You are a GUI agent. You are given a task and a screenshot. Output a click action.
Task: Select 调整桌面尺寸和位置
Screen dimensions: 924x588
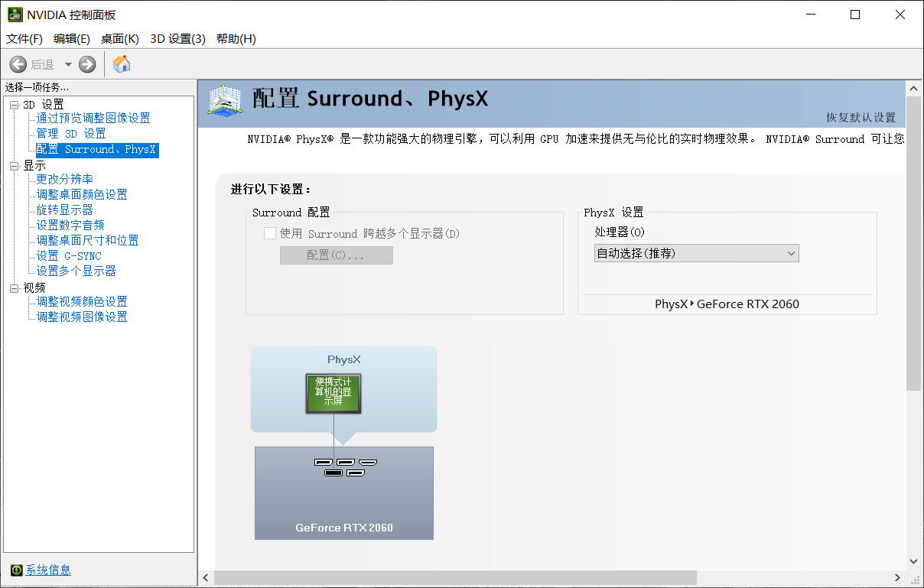[x=88, y=240]
